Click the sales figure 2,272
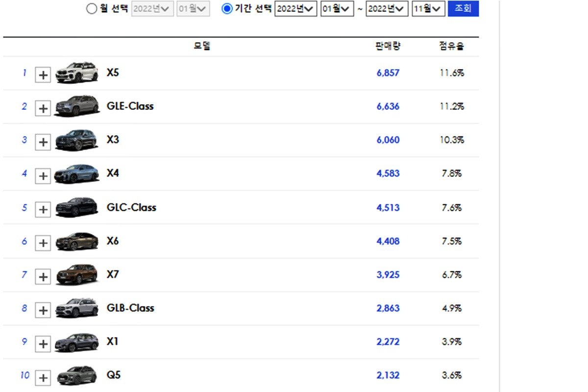The width and height of the screenshot is (588, 392). 388,342
